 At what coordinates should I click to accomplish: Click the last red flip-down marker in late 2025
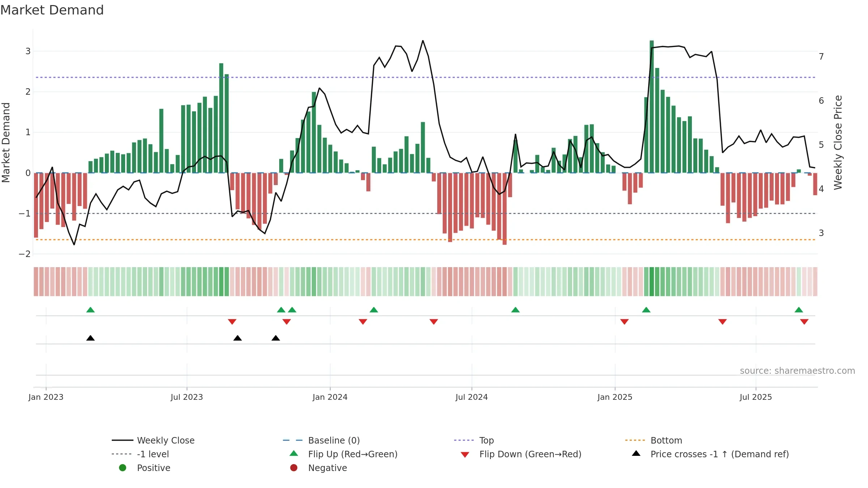click(804, 322)
